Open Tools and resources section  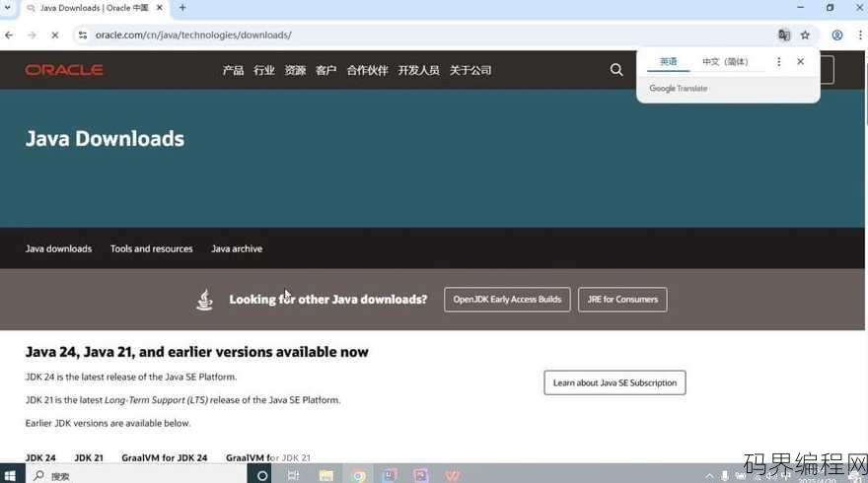tap(152, 249)
